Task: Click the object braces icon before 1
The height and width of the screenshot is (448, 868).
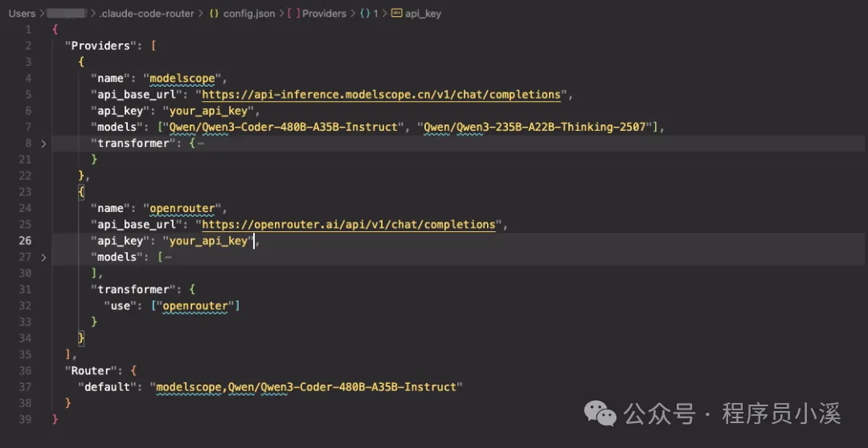Action: click(365, 14)
